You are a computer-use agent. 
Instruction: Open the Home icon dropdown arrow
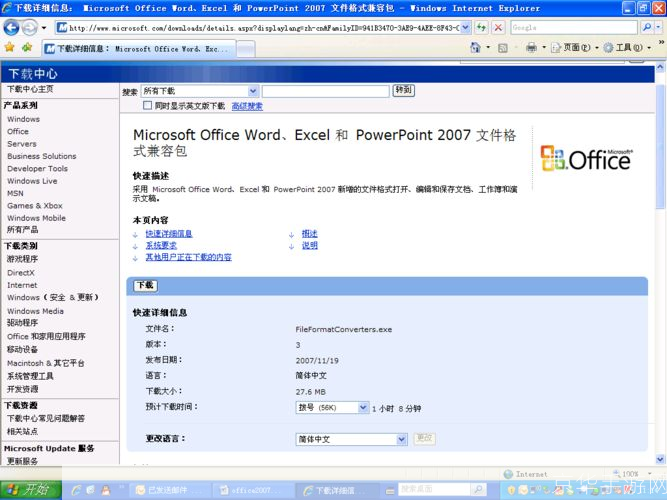488,48
